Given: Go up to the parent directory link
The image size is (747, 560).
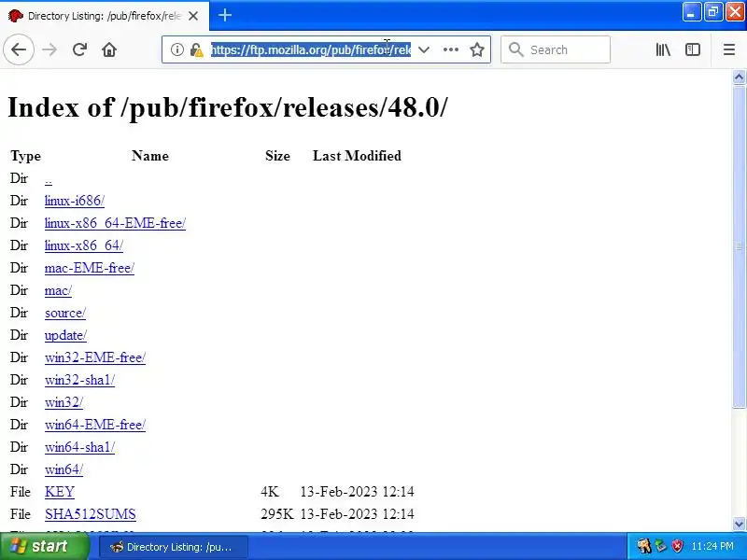Looking at the screenshot, I should [x=49, y=178].
